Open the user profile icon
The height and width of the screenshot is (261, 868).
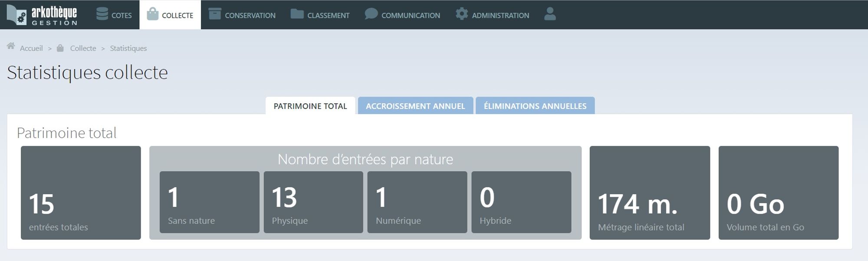550,14
